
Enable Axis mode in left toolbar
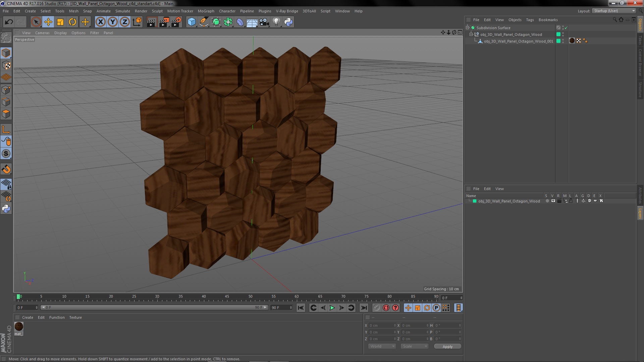coord(6,129)
